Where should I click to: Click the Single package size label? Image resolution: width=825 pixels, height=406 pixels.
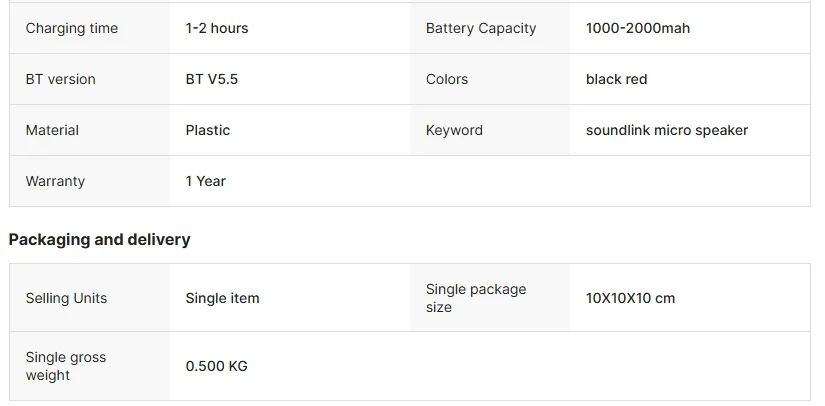(476, 298)
